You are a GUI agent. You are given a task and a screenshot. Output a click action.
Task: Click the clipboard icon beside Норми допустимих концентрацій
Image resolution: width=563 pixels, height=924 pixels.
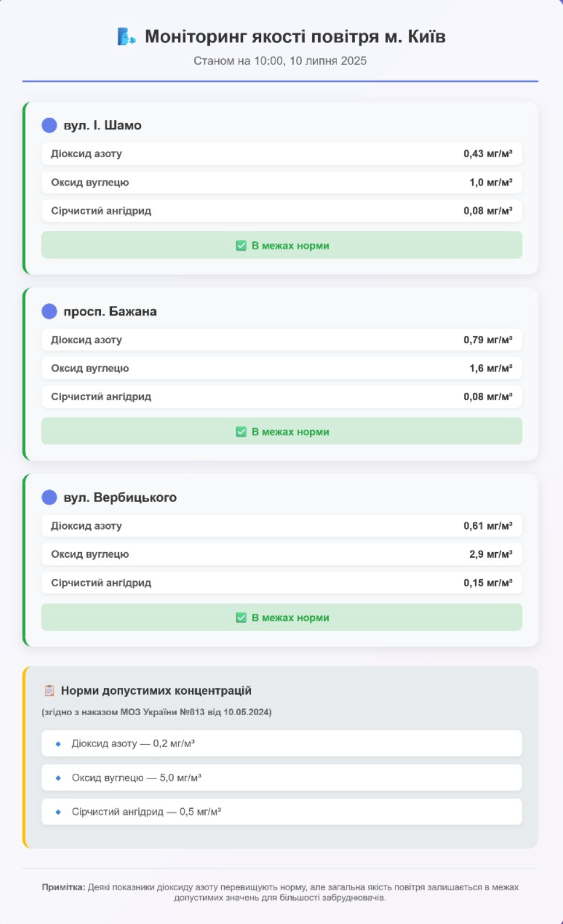(49, 691)
